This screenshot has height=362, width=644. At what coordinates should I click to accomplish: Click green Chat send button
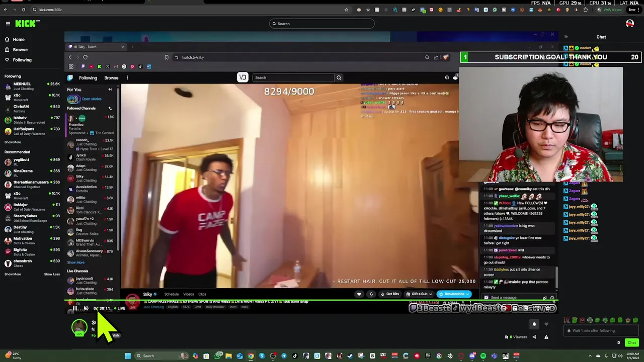631,343
